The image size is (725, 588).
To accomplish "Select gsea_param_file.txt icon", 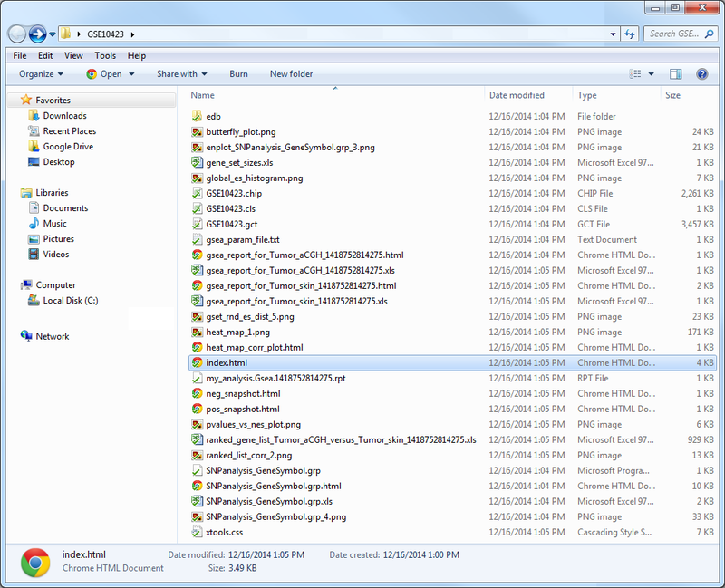I will click(x=197, y=239).
